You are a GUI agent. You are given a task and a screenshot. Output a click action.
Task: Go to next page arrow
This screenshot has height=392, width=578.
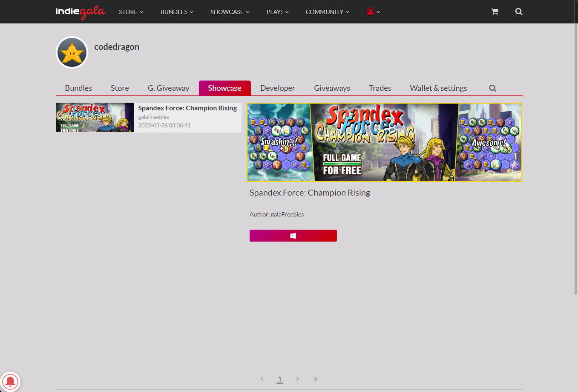pos(297,379)
